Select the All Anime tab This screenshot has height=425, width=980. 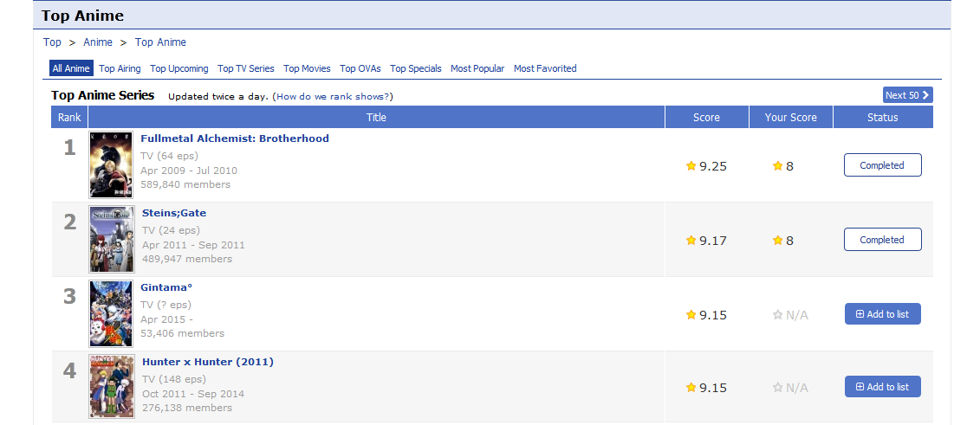[x=71, y=68]
